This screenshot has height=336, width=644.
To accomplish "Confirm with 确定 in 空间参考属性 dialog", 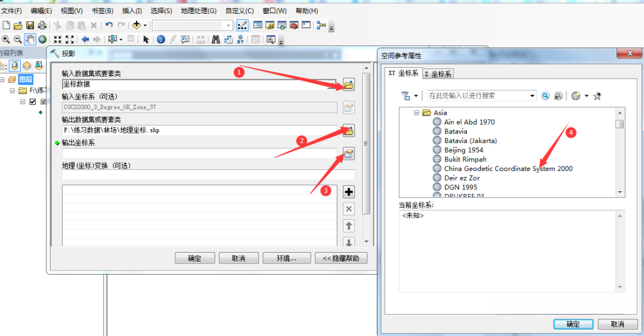I will coord(573,324).
